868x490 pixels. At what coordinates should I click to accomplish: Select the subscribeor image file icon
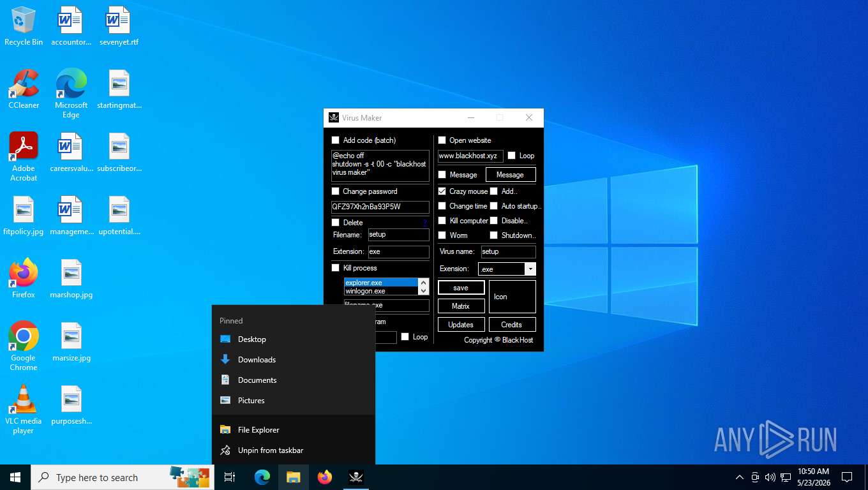coord(119,152)
